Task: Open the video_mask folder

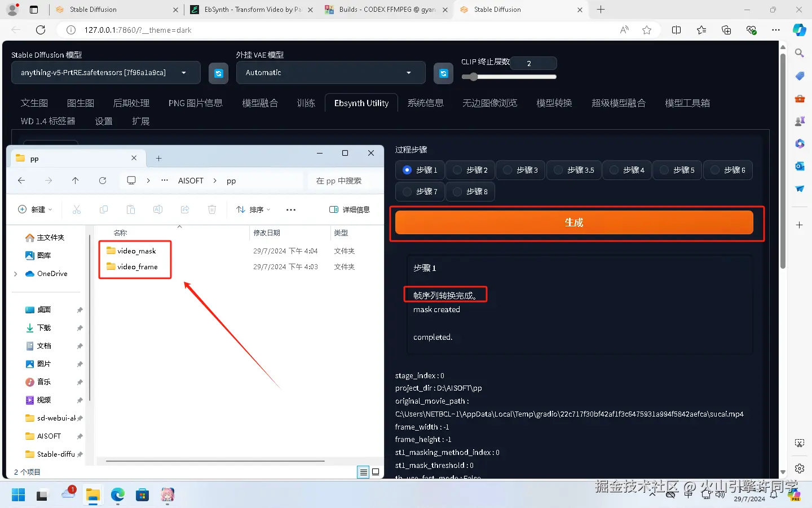Action: (x=136, y=251)
